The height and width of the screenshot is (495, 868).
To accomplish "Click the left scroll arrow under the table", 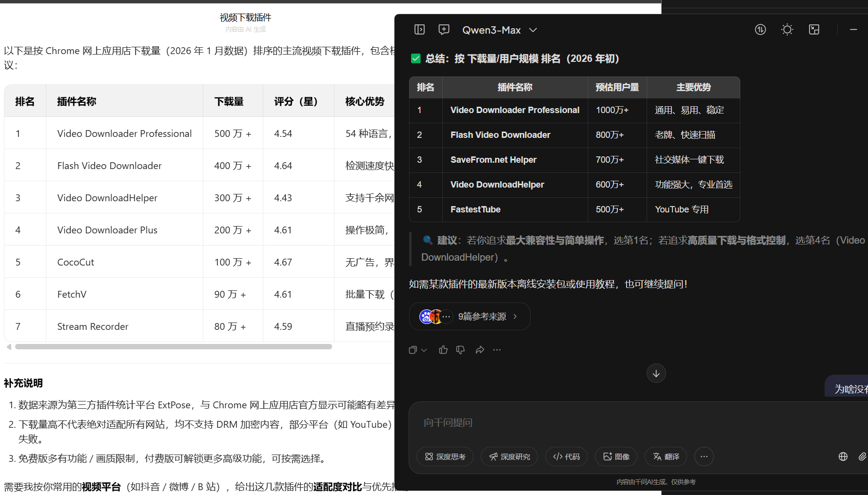I will click(x=9, y=347).
